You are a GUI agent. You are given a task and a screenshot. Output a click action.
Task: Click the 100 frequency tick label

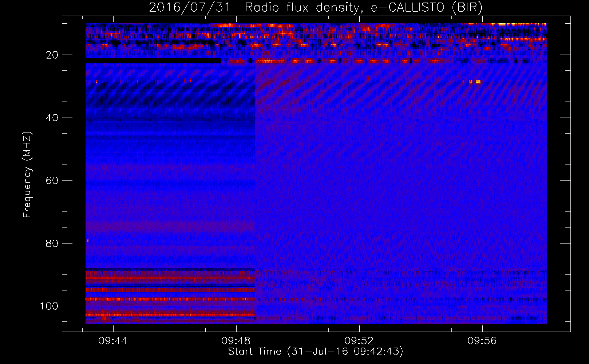click(x=49, y=306)
